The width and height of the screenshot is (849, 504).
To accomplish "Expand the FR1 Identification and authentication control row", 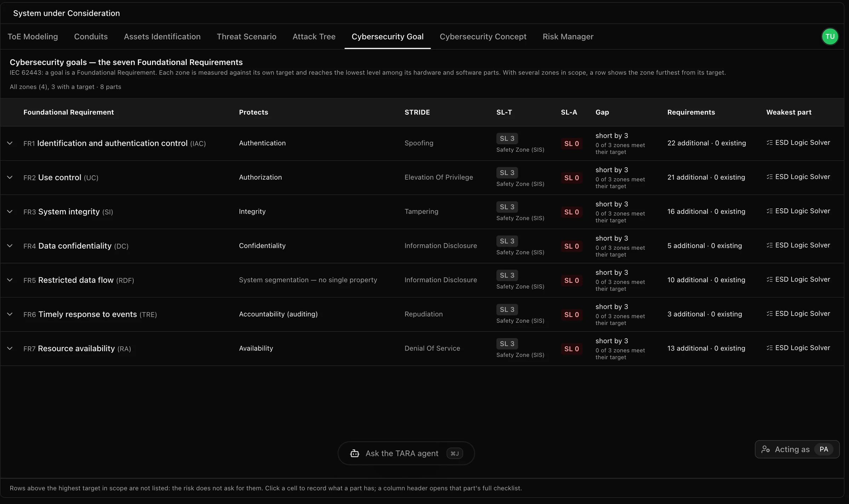I will [10, 143].
